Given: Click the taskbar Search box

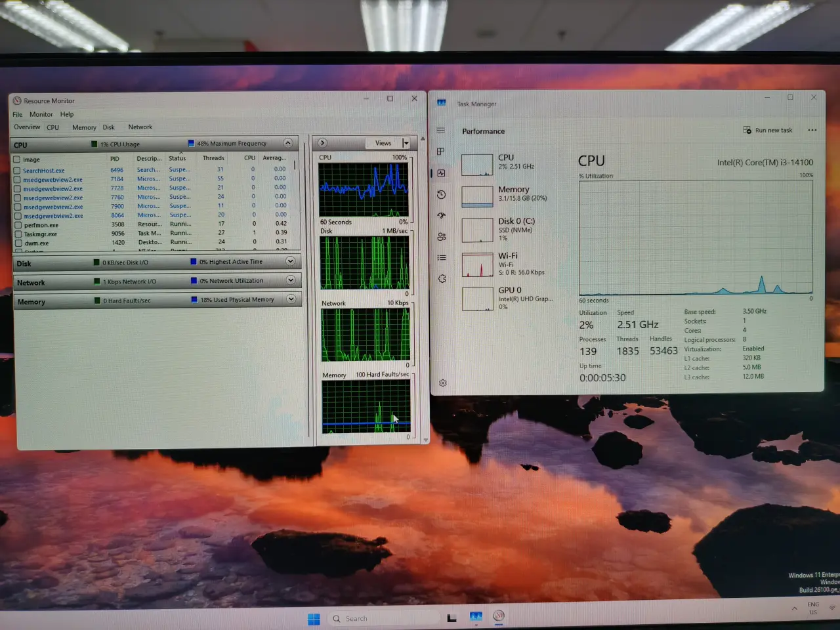Looking at the screenshot, I should [383, 618].
